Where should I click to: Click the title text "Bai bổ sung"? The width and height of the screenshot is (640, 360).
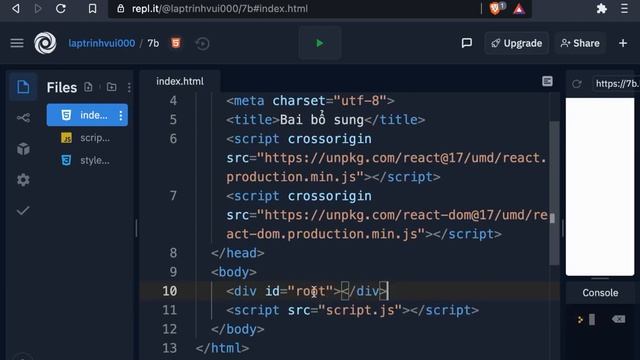pyautogui.click(x=322, y=120)
